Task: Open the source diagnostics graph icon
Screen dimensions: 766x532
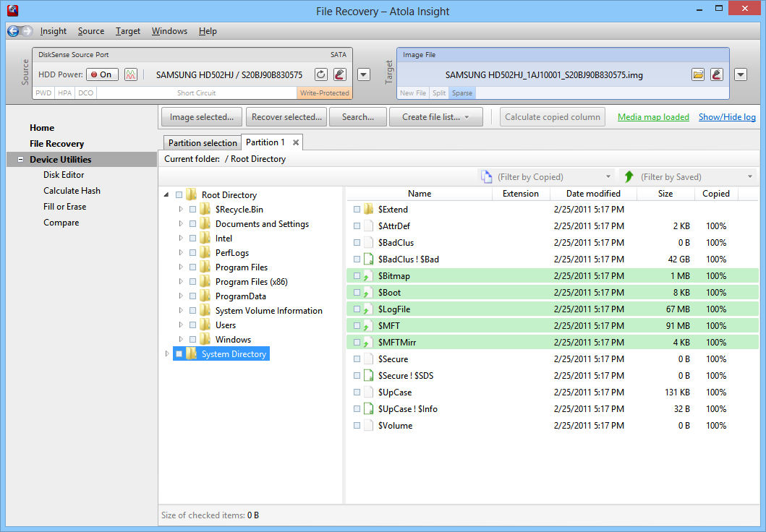Action: 131,74
